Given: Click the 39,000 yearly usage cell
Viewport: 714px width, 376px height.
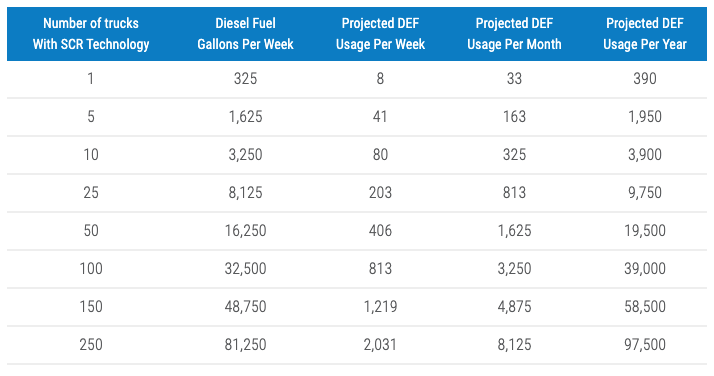Looking at the screenshot, I should coord(645,269).
